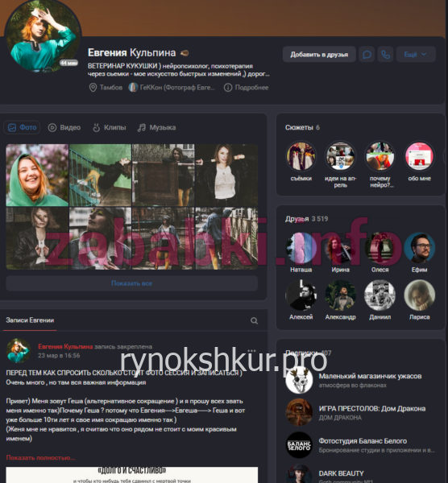Screen dimensions: 448x483
Task: Open friend Ирина avatar
Action: (340, 248)
